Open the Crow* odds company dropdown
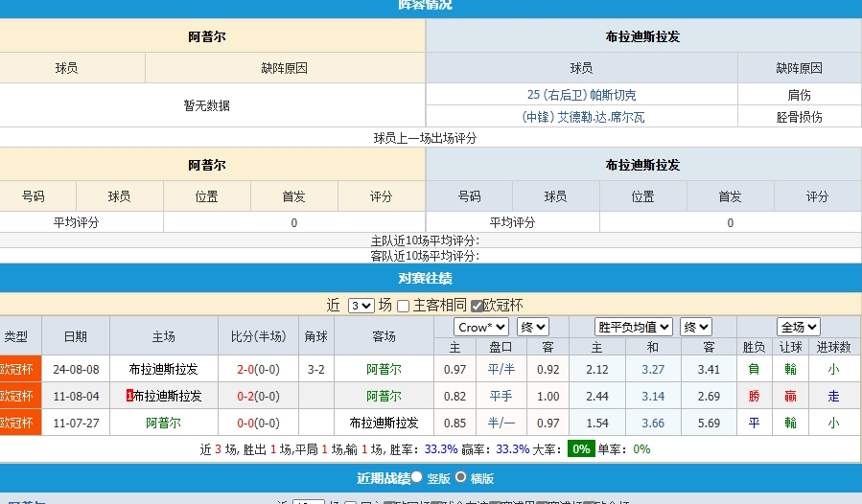 point(481,328)
